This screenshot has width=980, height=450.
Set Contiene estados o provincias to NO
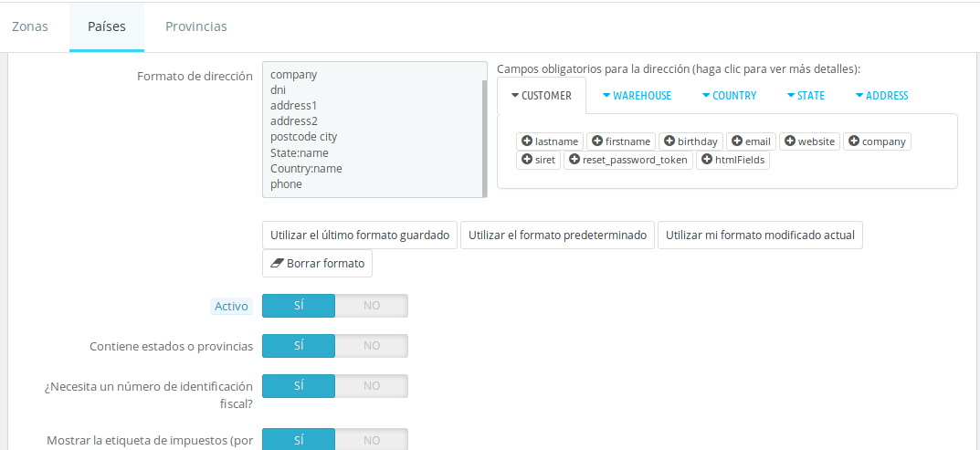[x=371, y=346]
